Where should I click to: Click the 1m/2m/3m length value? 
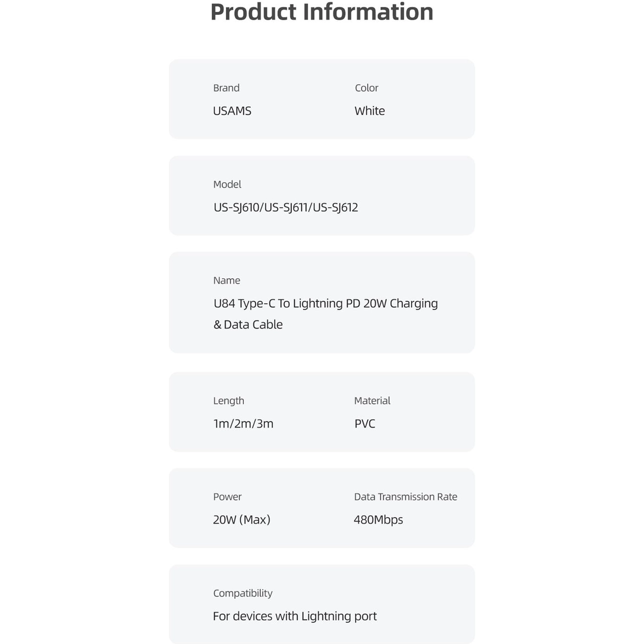click(243, 424)
